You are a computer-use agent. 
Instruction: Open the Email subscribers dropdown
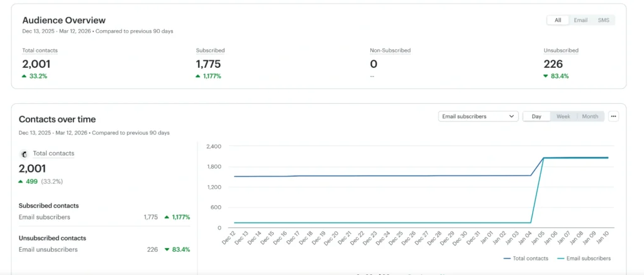point(478,116)
